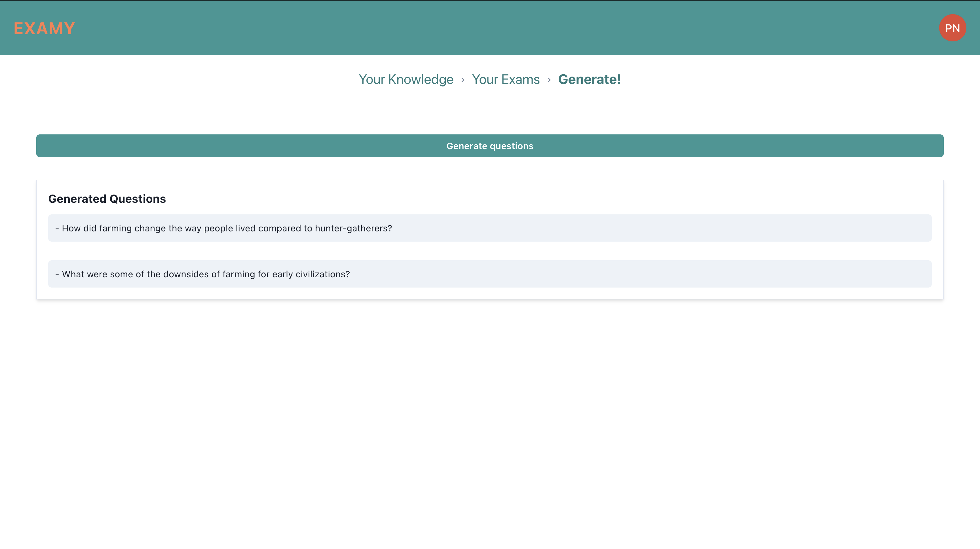The width and height of the screenshot is (980, 549).
Task: Click the dash before 'What were some'
Action: pos(57,274)
